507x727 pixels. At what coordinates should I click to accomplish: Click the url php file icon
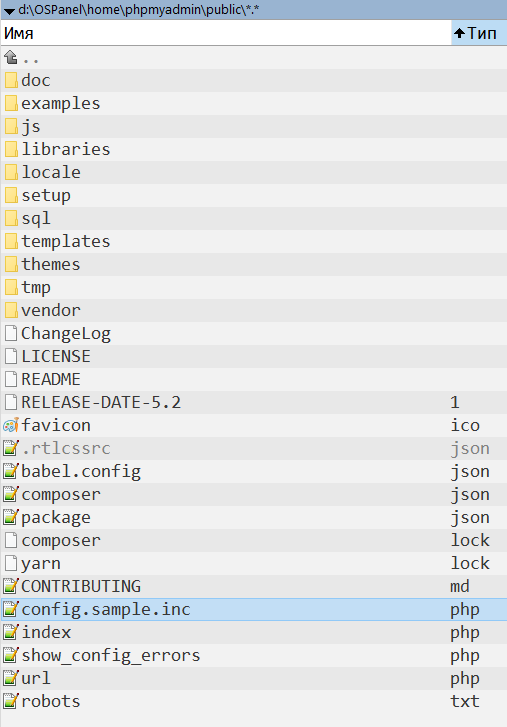(11, 678)
